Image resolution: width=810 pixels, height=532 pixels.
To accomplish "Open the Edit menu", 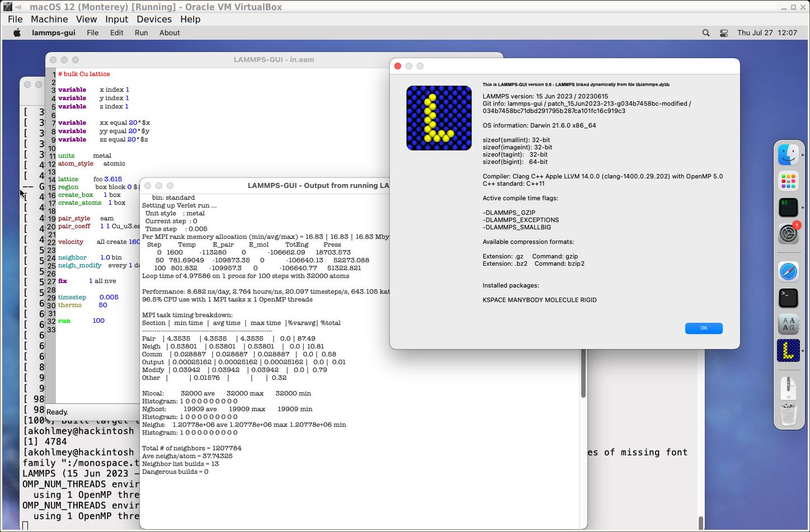I will pos(116,33).
